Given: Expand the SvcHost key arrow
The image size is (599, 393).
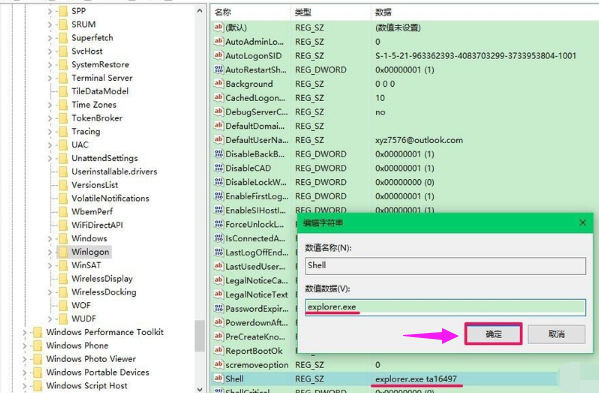Looking at the screenshot, I should [x=50, y=51].
